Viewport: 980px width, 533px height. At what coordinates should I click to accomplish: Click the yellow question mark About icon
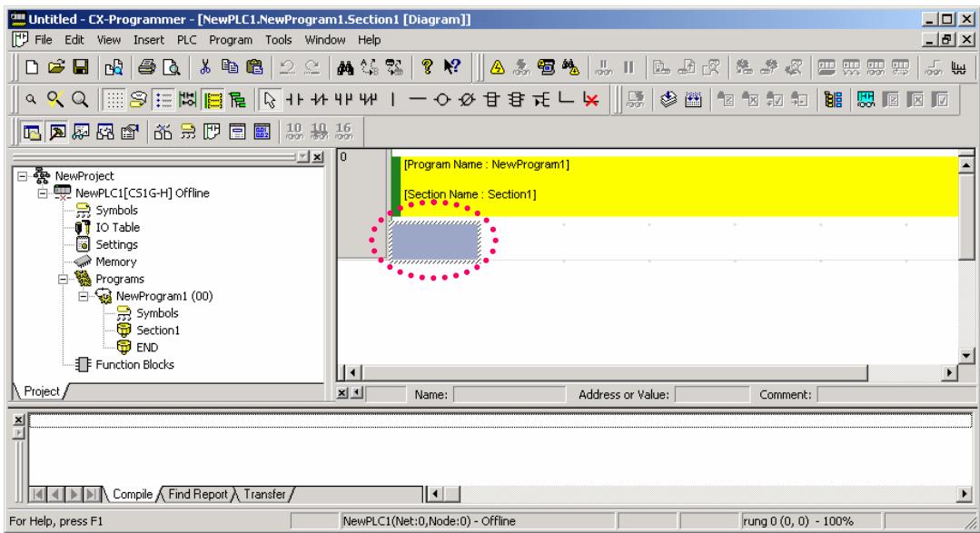pos(428,67)
